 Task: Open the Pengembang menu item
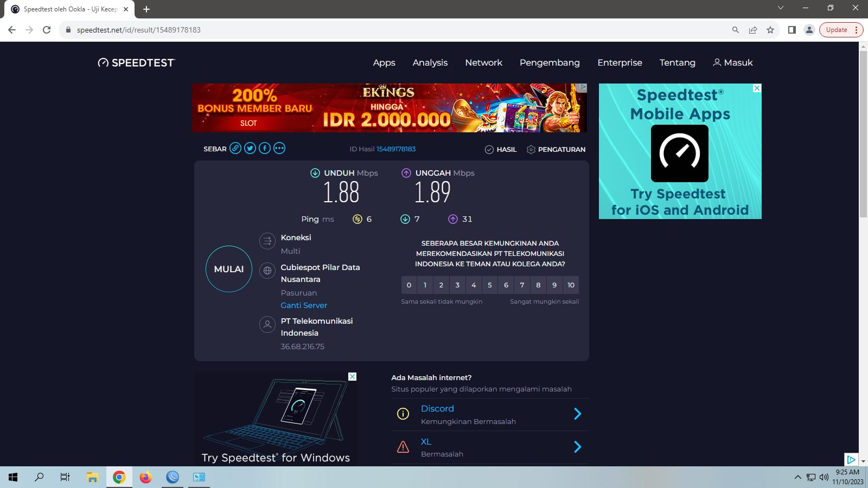[550, 63]
